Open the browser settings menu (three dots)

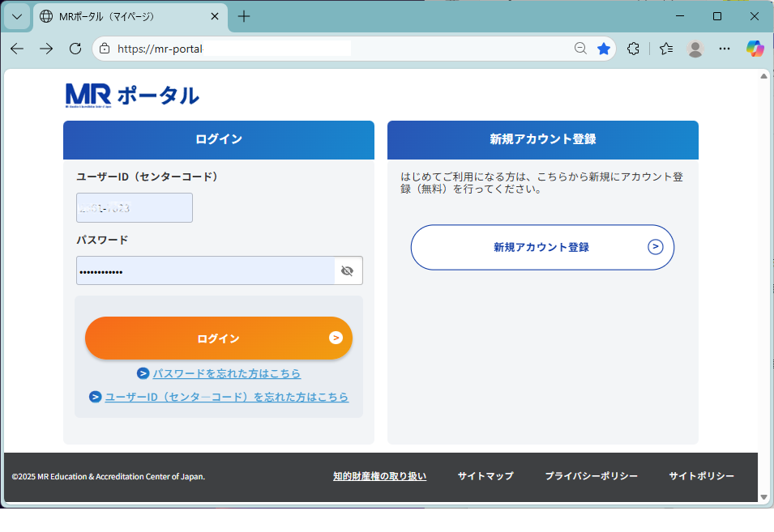[x=724, y=49]
